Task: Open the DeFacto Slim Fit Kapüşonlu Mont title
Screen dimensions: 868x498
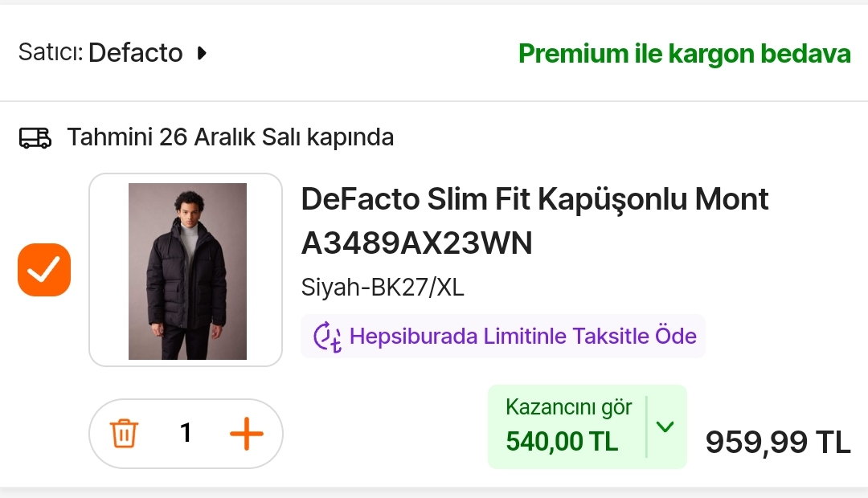Action: click(534, 198)
